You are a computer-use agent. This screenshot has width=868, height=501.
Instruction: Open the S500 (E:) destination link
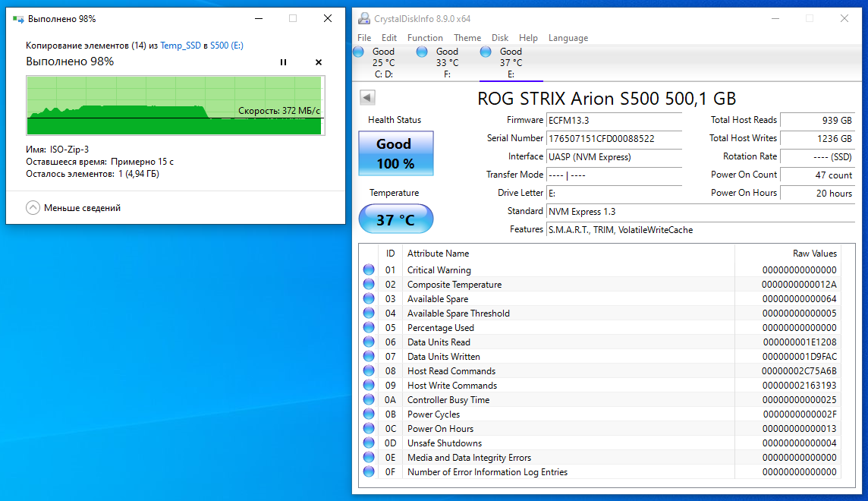tap(226, 46)
